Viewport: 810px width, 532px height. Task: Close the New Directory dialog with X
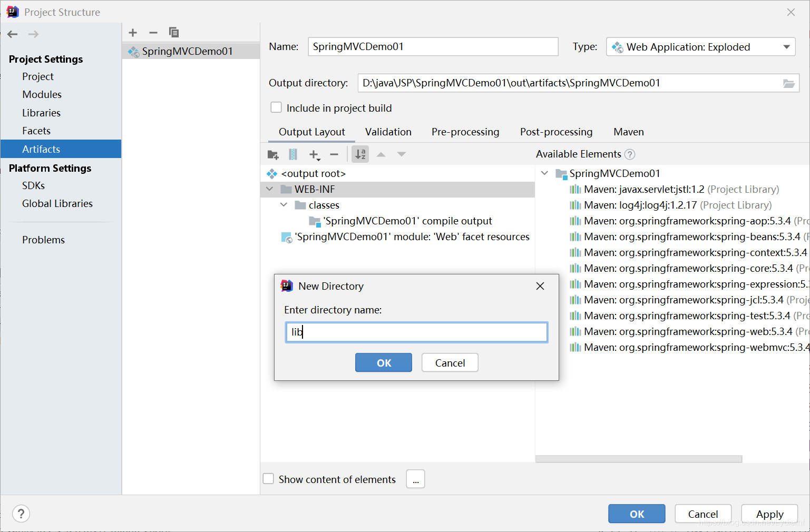coord(540,286)
